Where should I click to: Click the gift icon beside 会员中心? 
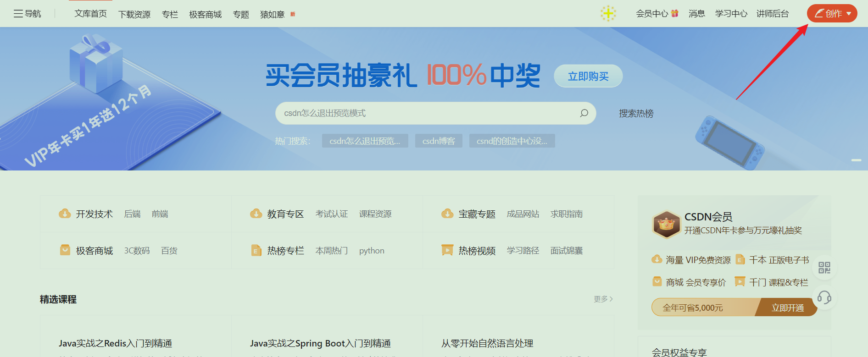(x=675, y=13)
